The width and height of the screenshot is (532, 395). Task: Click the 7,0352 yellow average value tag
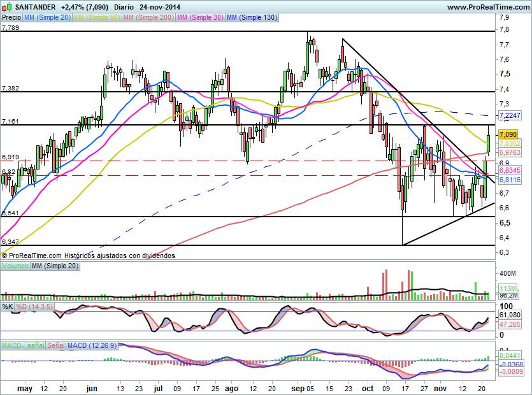click(510, 143)
